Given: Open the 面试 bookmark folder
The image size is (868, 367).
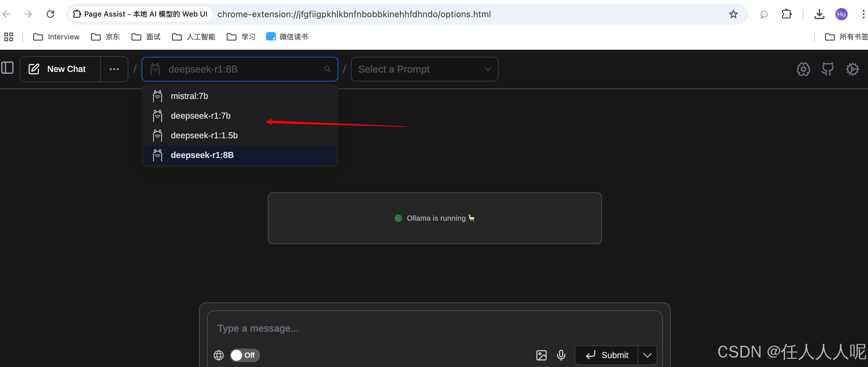Looking at the screenshot, I should point(146,37).
